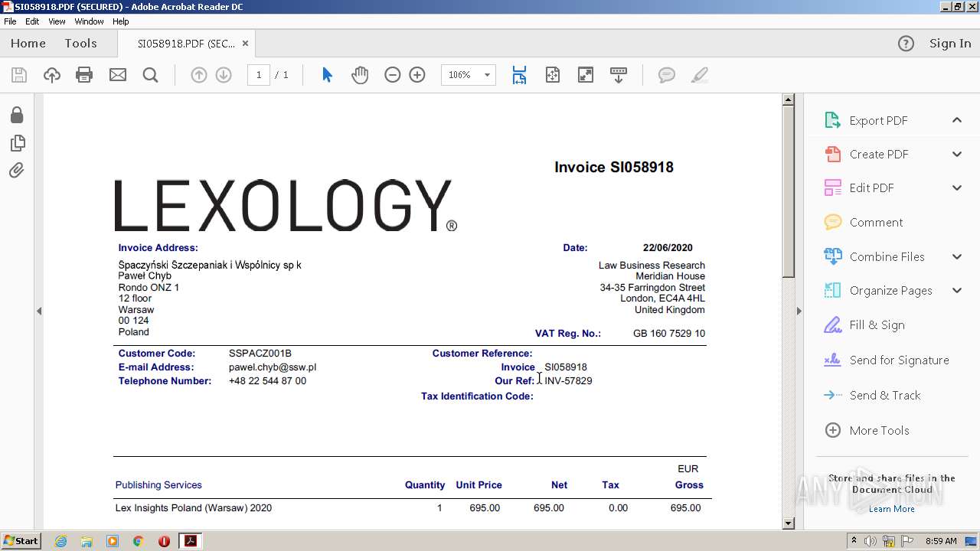Expand the Combine Files chevron

coord(957,256)
